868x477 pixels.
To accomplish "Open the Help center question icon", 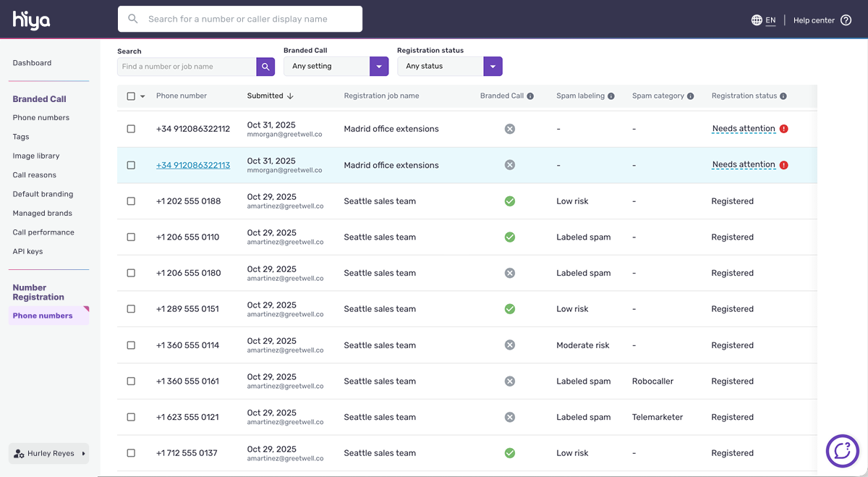I will click(x=846, y=20).
